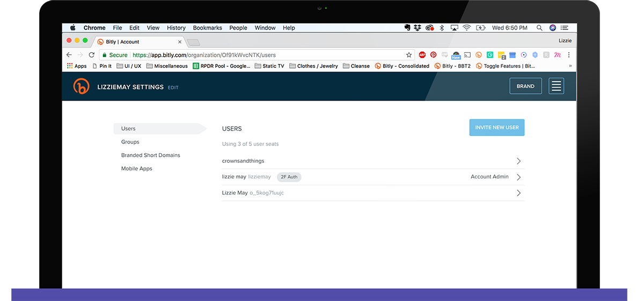Screen dimensions: 644x301
Task: Click 'Using 3 of 5 user seats' text
Action: click(x=251, y=144)
